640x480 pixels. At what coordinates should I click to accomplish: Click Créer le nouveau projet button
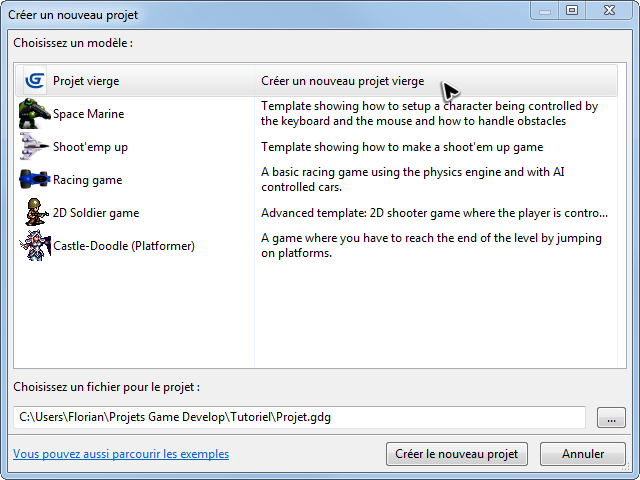coord(457,454)
